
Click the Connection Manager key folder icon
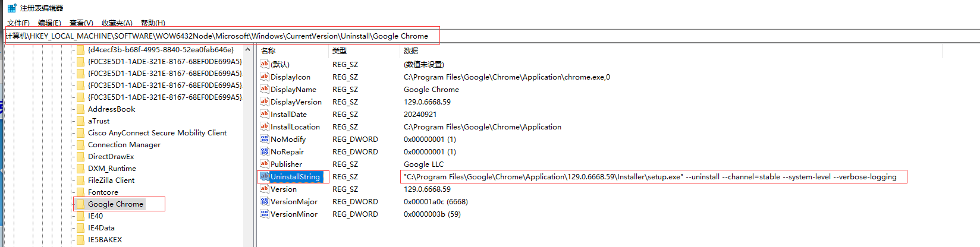[80, 145]
